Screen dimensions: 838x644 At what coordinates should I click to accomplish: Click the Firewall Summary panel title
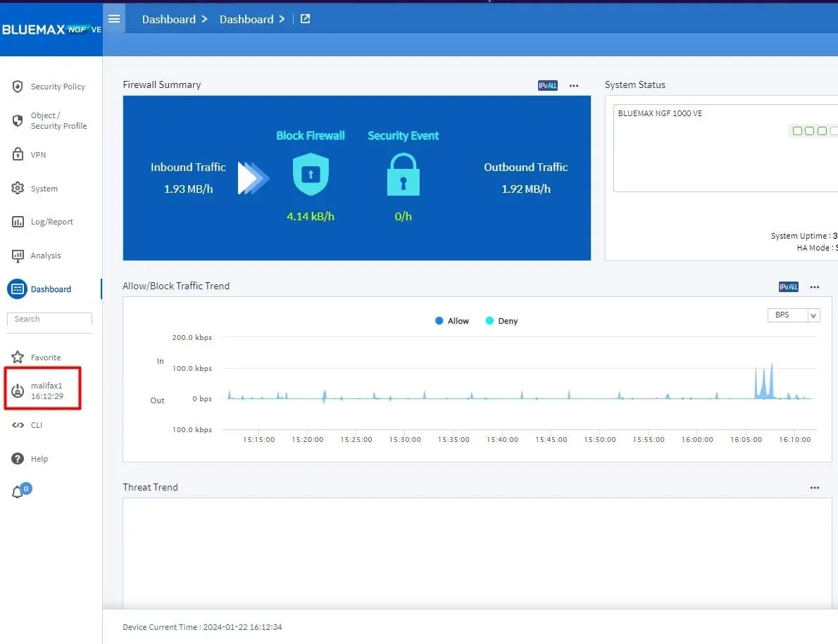162,84
